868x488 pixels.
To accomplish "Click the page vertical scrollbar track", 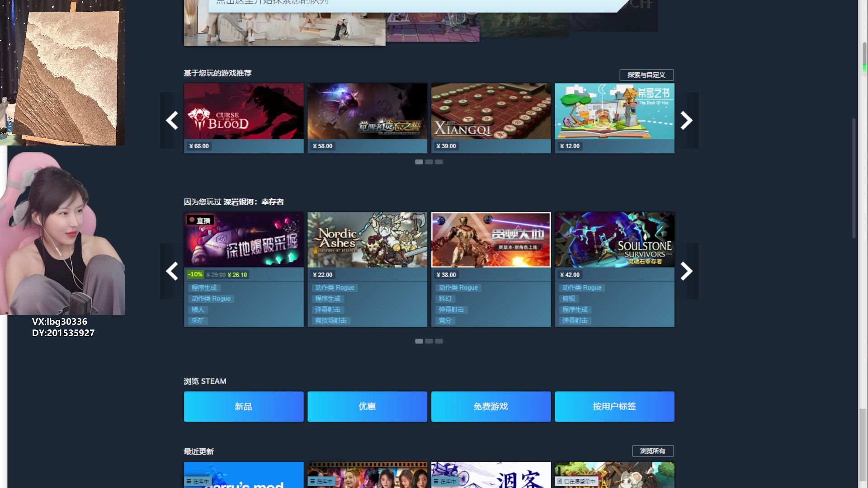I will click(x=863, y=271).
